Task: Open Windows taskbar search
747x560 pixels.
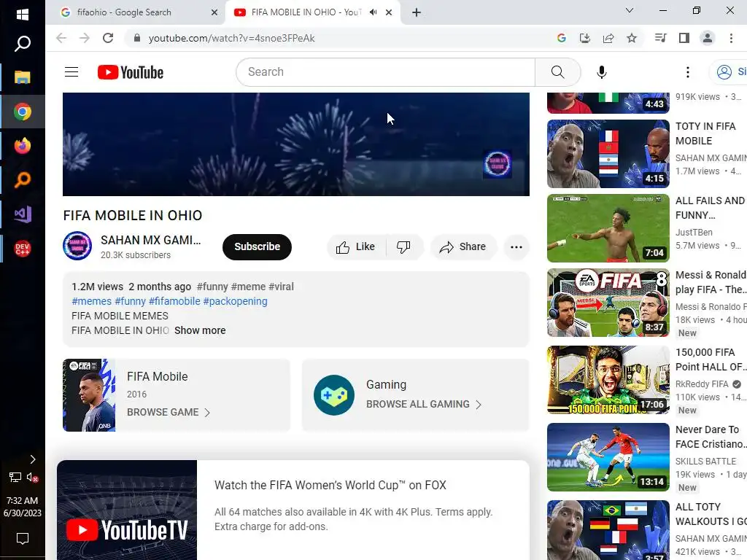Action: [x=23, y=44]
